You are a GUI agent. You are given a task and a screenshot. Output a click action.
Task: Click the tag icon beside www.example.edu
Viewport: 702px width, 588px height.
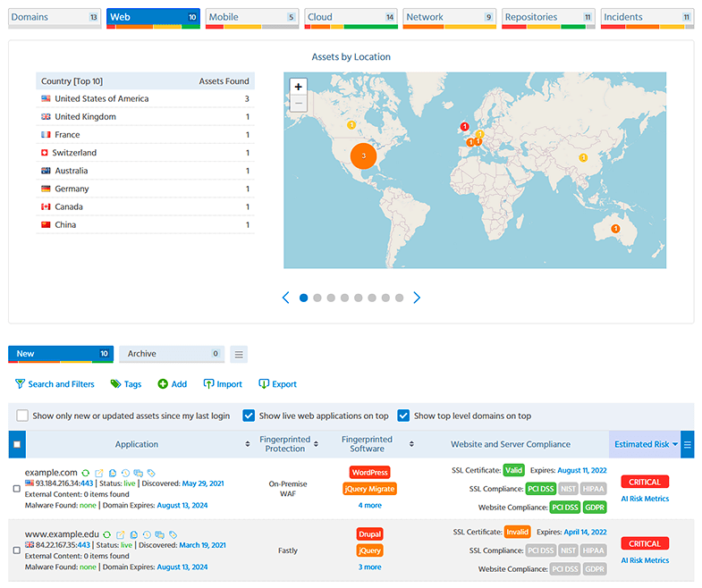pos(173,535)
